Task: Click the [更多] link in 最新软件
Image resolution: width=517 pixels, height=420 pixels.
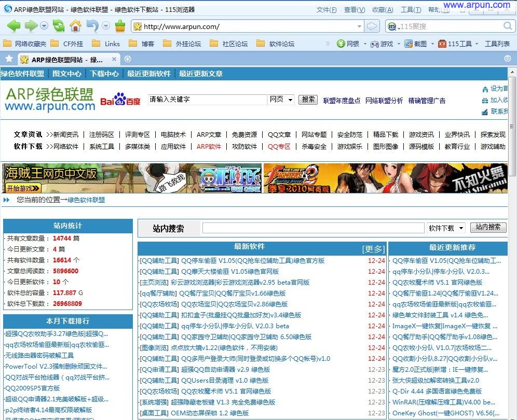Action: [x=373, y=249]
